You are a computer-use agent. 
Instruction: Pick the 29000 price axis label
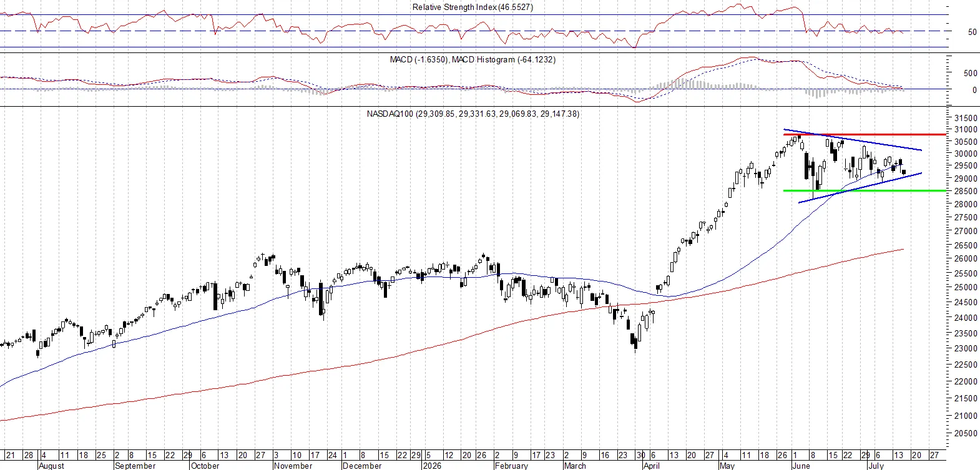(x=966, y=178)
